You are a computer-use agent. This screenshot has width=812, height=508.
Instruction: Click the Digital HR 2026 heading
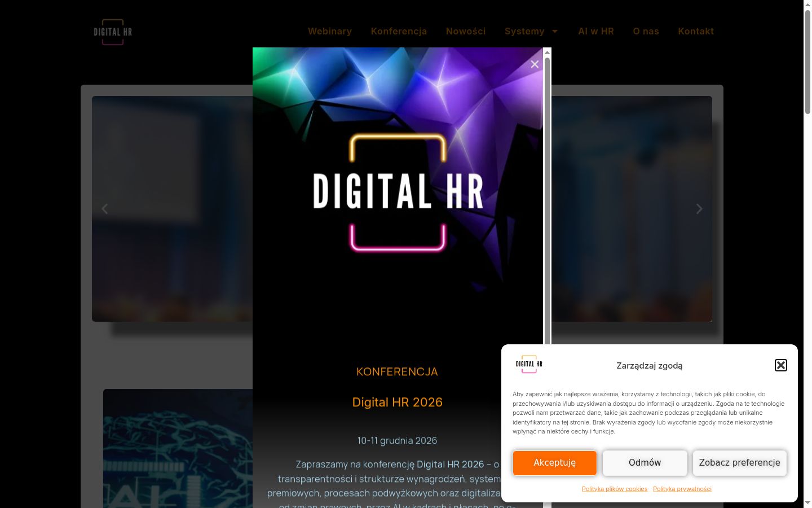[x=398, y=402]
